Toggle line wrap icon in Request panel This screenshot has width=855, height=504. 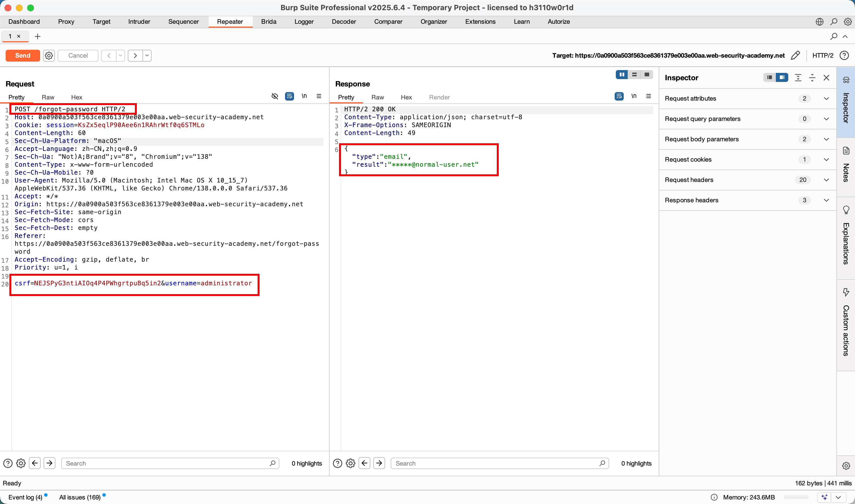coord(289,96)
